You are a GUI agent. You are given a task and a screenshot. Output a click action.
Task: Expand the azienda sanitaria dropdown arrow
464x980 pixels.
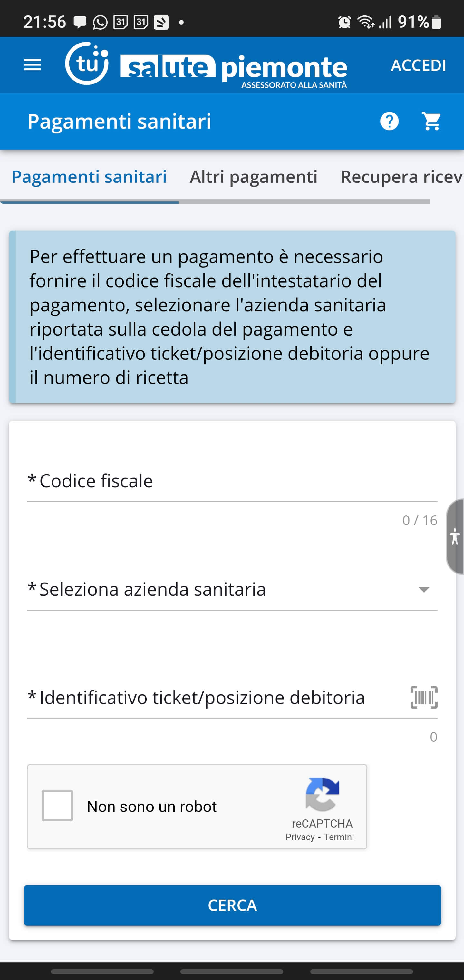(x=424, y=590)
